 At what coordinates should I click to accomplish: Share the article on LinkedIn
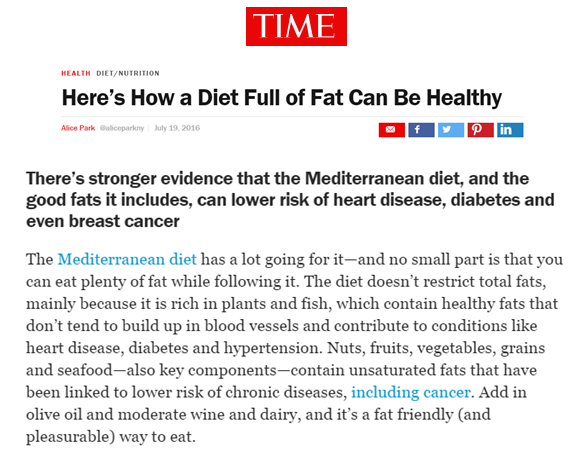(510, 130)
